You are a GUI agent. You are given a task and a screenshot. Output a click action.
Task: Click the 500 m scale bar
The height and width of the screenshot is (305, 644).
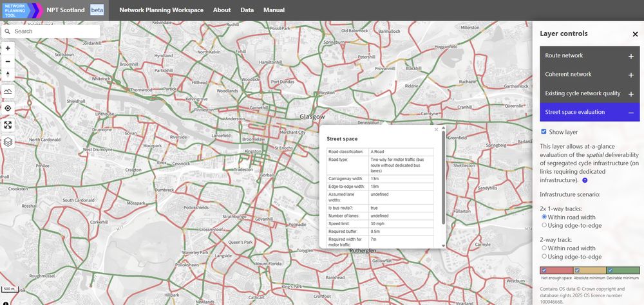tap(8, 289)
